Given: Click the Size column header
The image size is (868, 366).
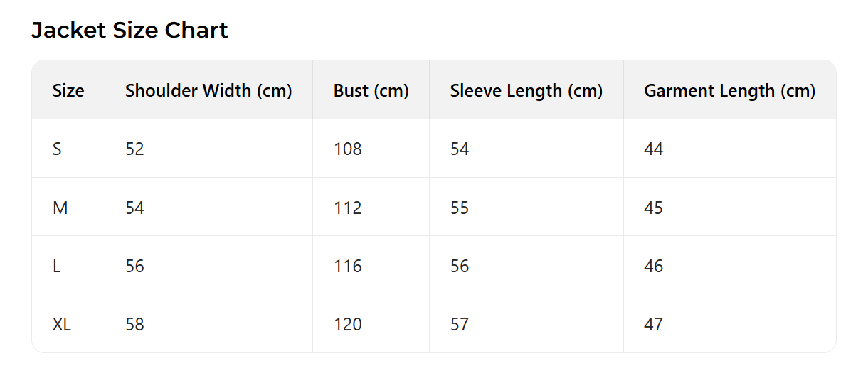Looking at the screenshot, I should [x=68, y=91].
